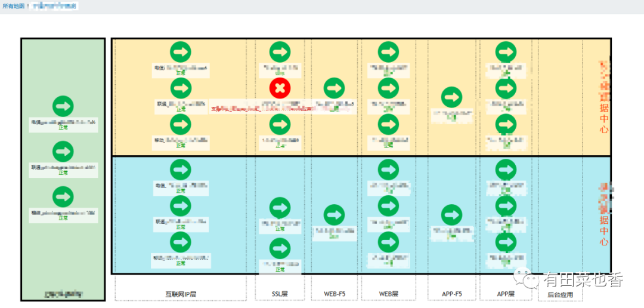The width and height of the screenshot is (644, 308).
Task: Click the SSL层 column label
Action: pyautogui.click(x=280, y=294)
